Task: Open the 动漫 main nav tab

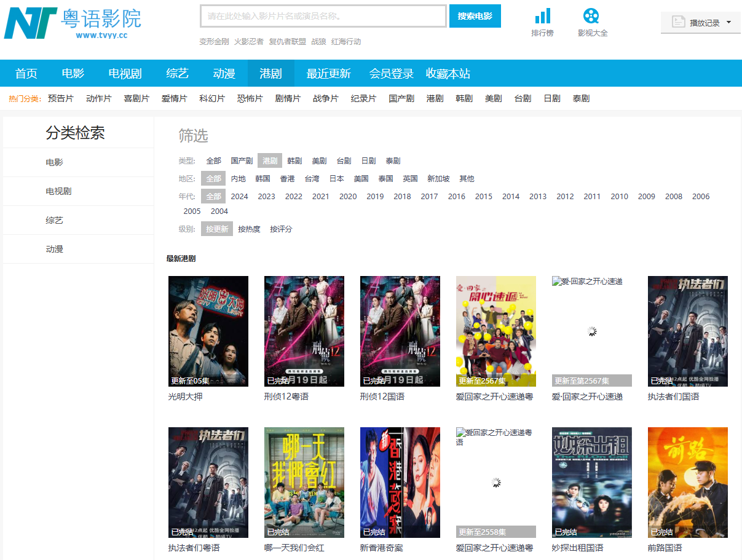Action: click(224, 74)
